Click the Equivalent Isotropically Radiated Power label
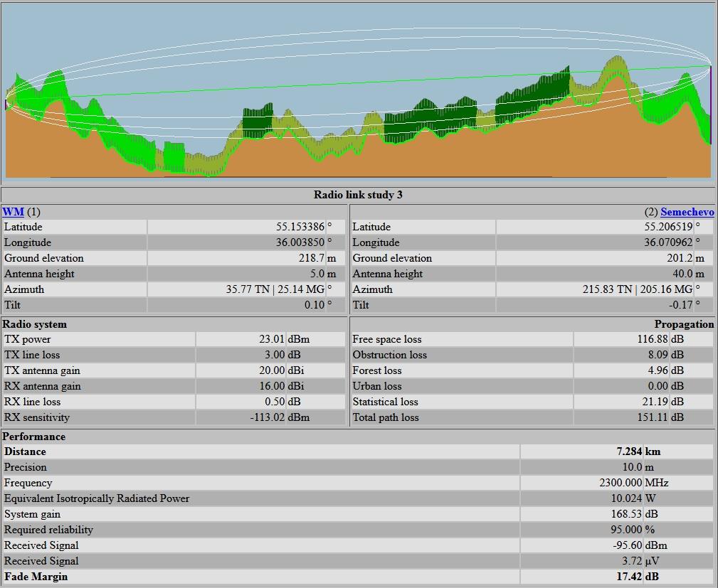Screen dimensions: 718x588 (97, 498)
